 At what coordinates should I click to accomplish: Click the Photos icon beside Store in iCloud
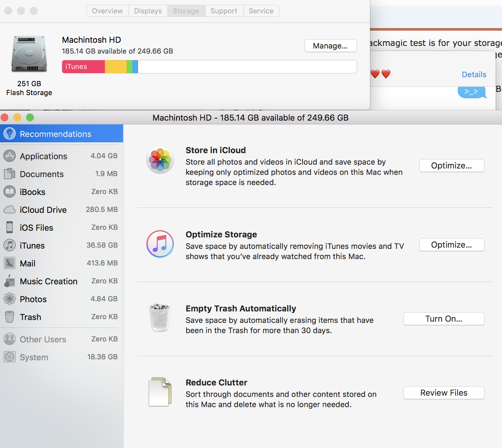160,160
